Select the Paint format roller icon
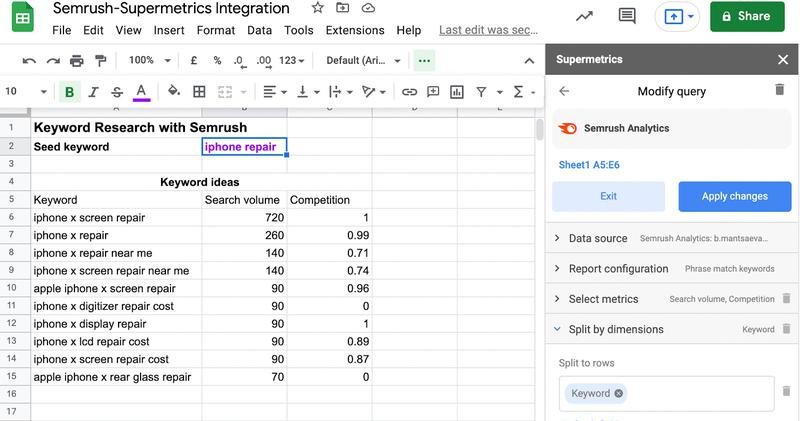Viewport: 800px width, 421px height. [101, 61]
